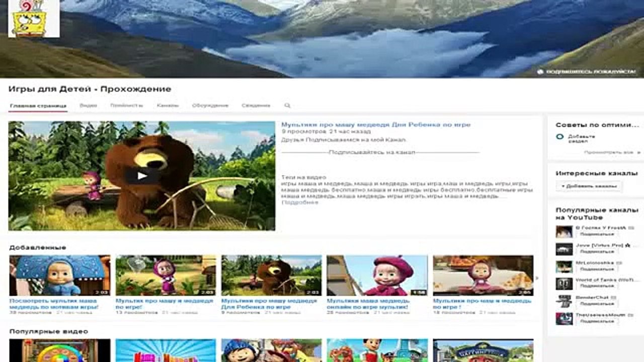Open channel name "BenderChat"
Viewport: 644px width, 362px height.
[592, 297]
